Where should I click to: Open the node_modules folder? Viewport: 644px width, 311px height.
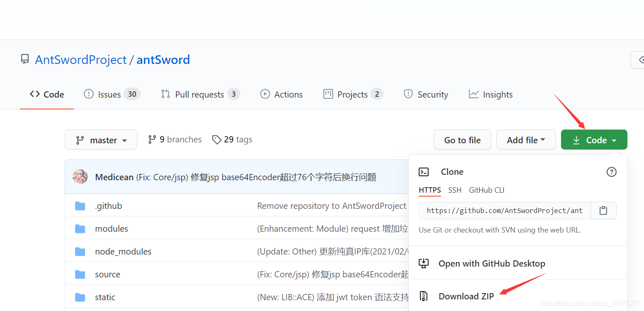tap(123, 252)
